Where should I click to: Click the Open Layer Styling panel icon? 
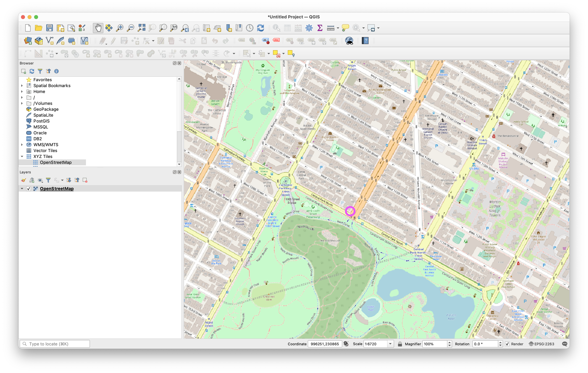point(23,180)
